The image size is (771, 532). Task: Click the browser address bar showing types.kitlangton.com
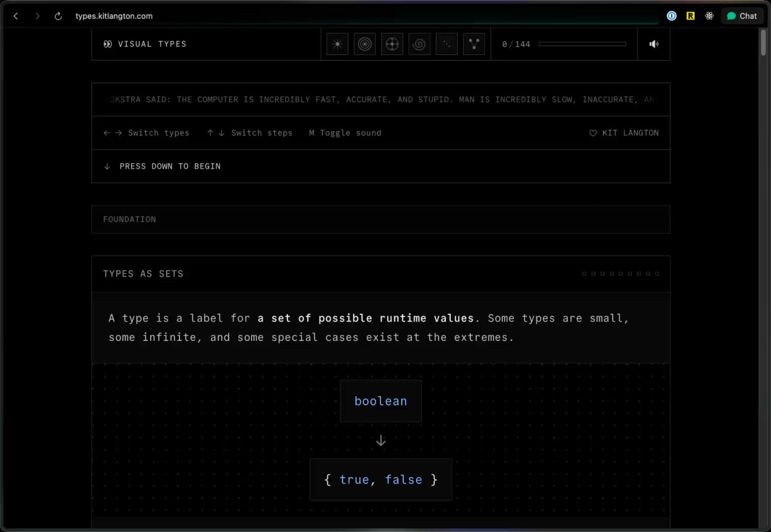(114, 16)
